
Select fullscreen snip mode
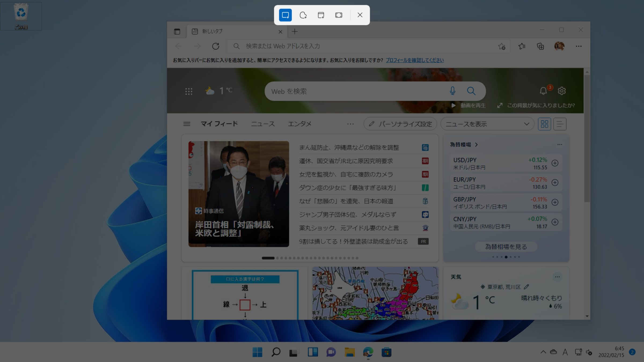tap(339, 15)
